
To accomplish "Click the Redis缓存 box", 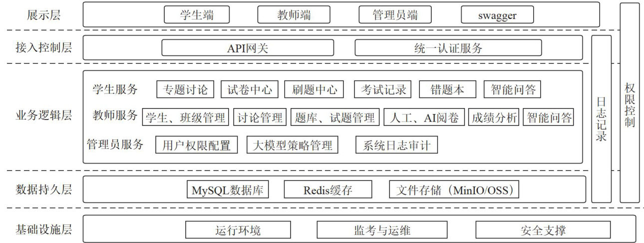I will [x=327, y=190].
